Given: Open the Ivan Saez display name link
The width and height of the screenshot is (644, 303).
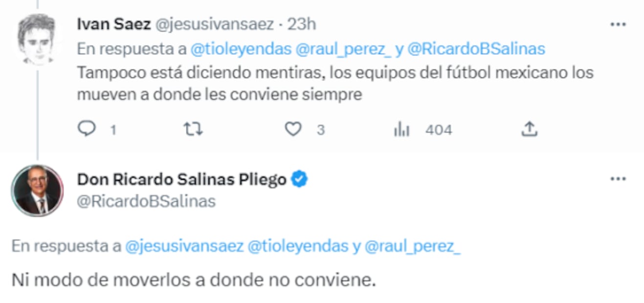Looking at the screenshot, I should pos(113,24).
